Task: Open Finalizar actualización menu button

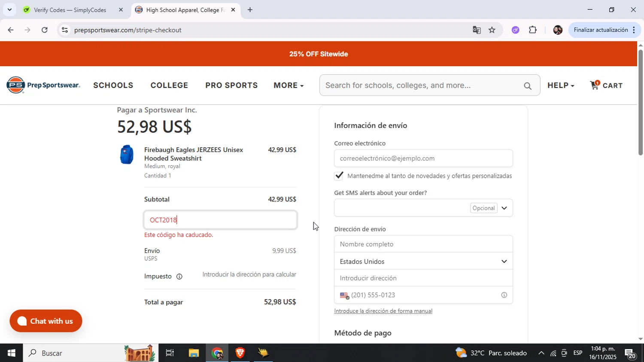Action: (x=605, y=30)
